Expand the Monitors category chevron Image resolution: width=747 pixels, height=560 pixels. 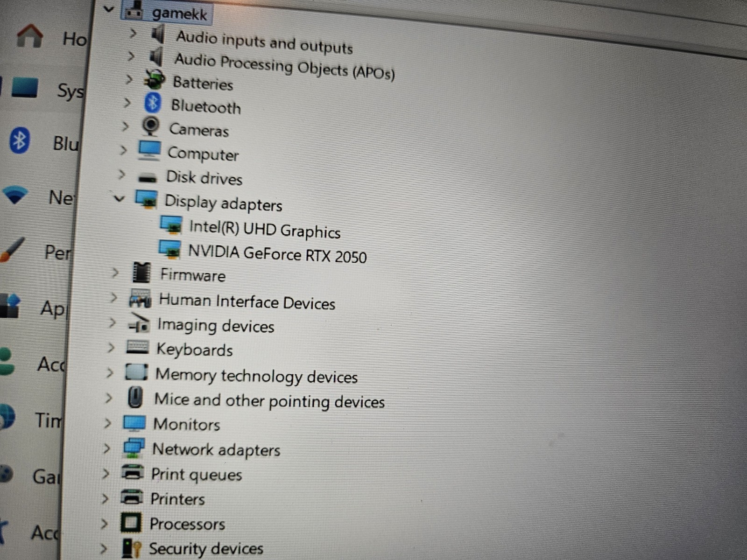click(108, 423)
